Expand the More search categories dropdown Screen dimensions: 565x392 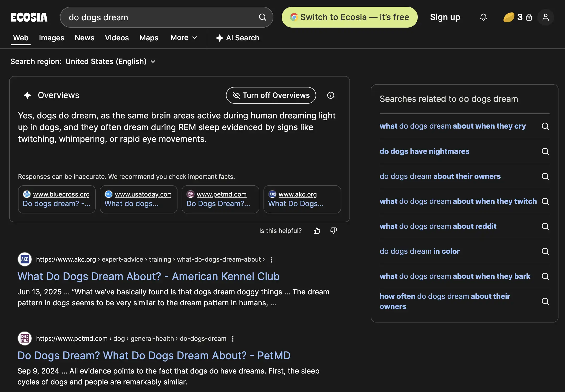pos(184,38)
